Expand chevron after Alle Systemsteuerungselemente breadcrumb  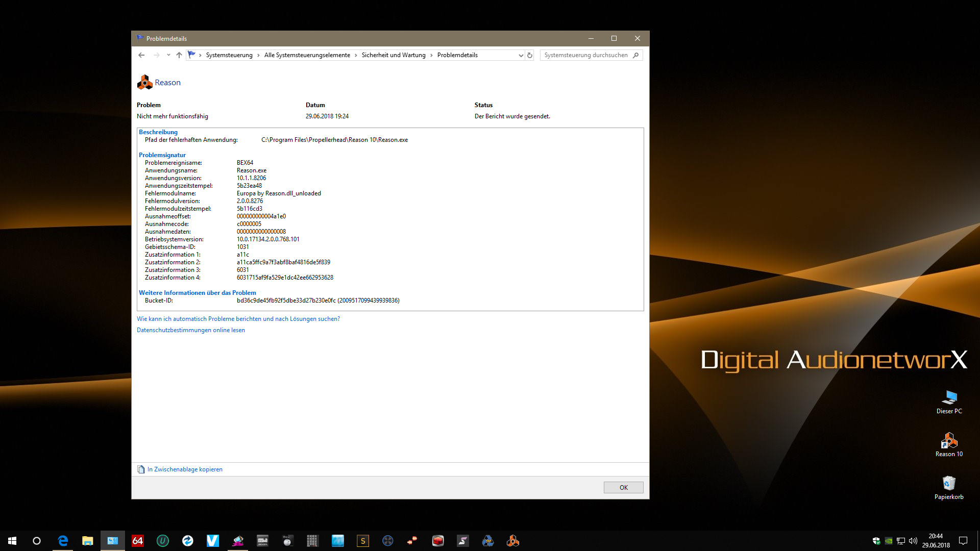pyautogui.click(x=356, y=55)
